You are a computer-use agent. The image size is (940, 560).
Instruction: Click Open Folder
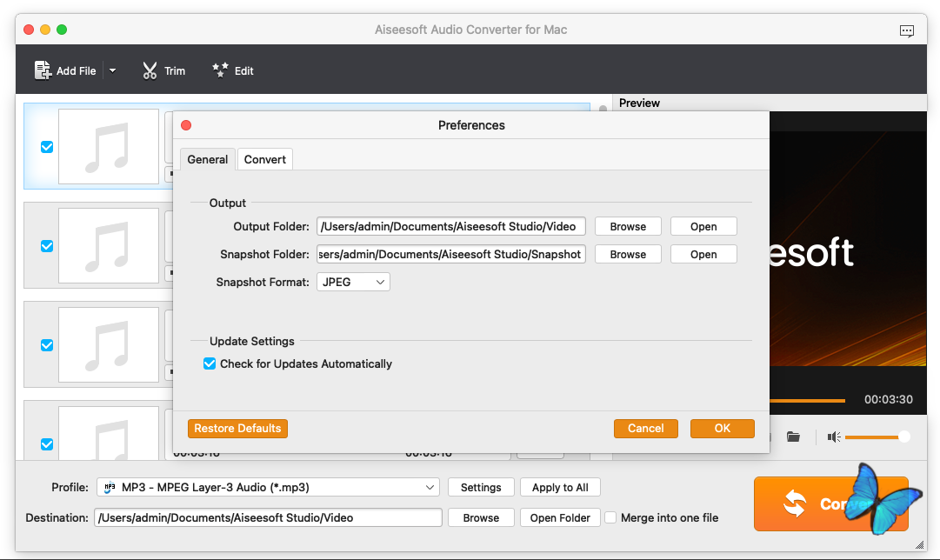click(x=560, y=517)
